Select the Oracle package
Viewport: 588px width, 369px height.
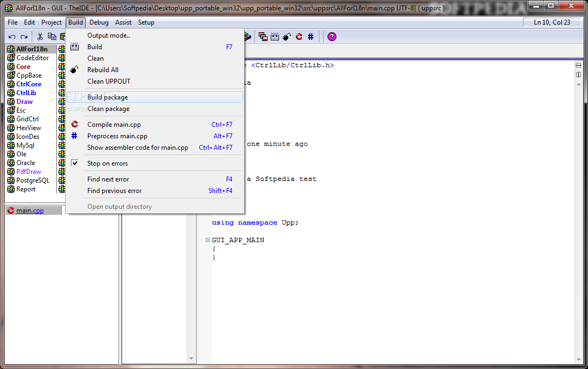point(31,163)
